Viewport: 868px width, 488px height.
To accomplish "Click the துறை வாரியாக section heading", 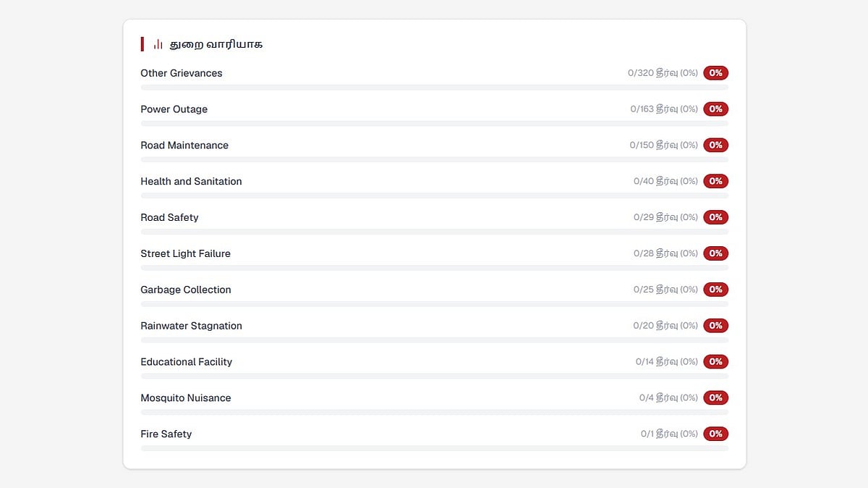I will point(216,44).
